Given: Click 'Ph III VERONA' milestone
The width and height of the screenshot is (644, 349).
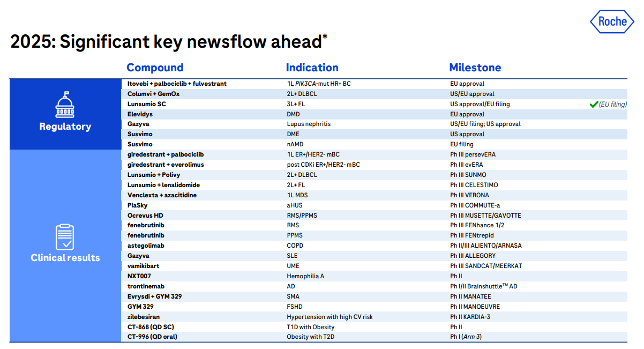Looking at the screenshot, I should click(x=470, y=195).
